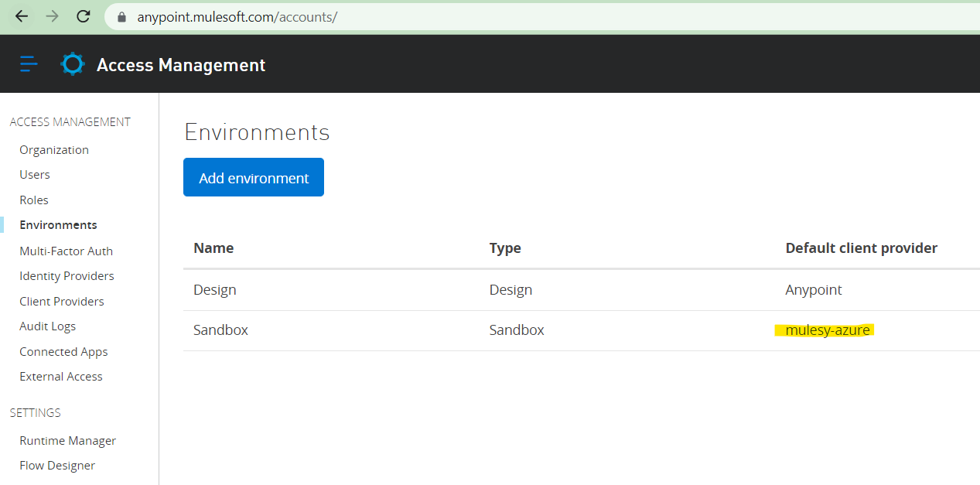Click the padlock site security icon

(121, 17)
